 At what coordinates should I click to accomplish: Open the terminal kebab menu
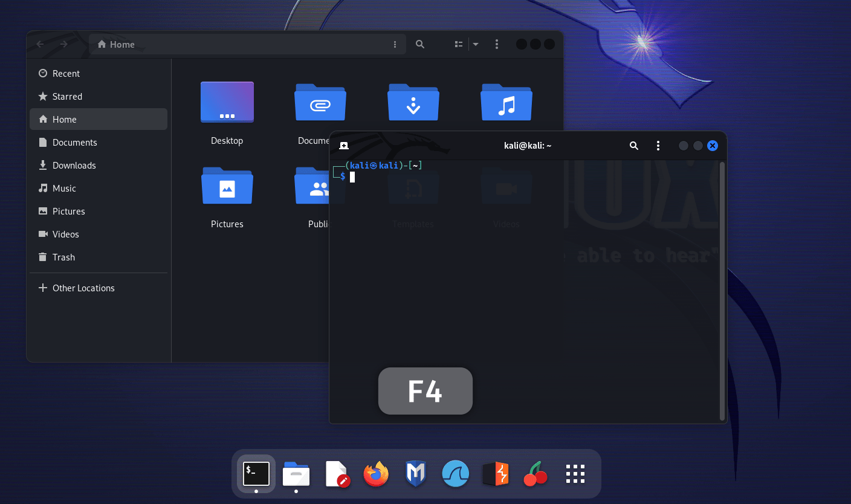pyautogui.click(x=658, y=145)
